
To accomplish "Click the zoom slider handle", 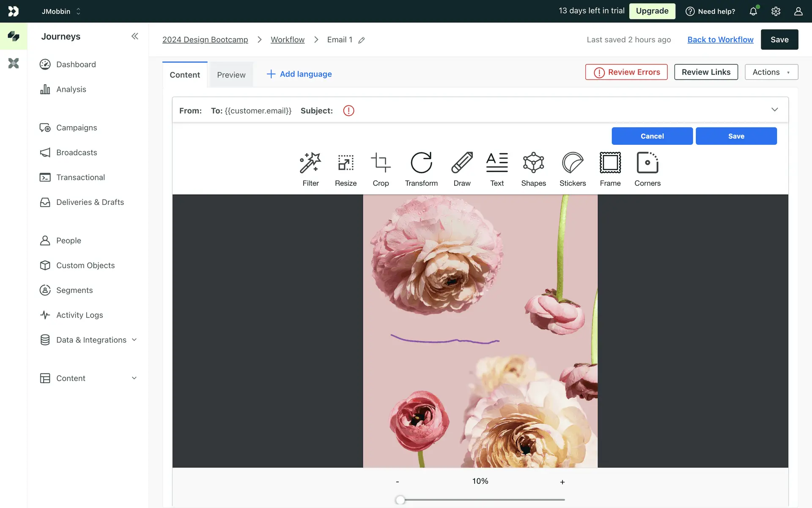I will coord(400,500).
